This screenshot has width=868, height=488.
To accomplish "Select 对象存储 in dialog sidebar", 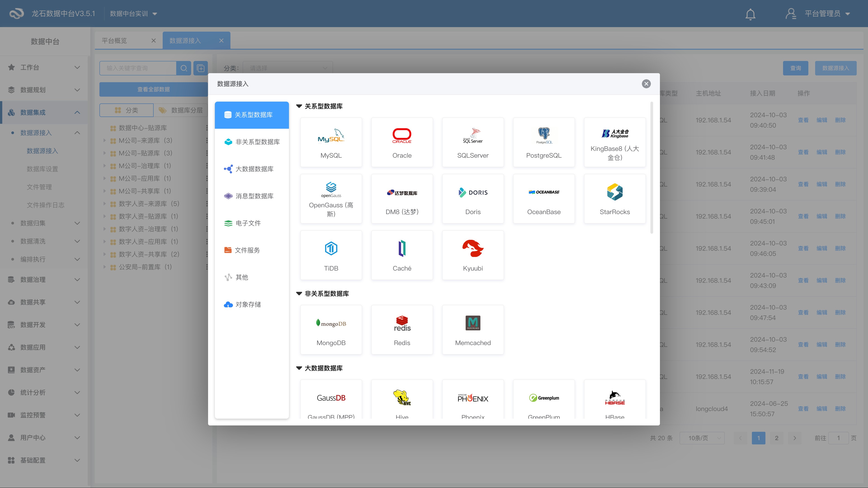I will tap(252, 304).
